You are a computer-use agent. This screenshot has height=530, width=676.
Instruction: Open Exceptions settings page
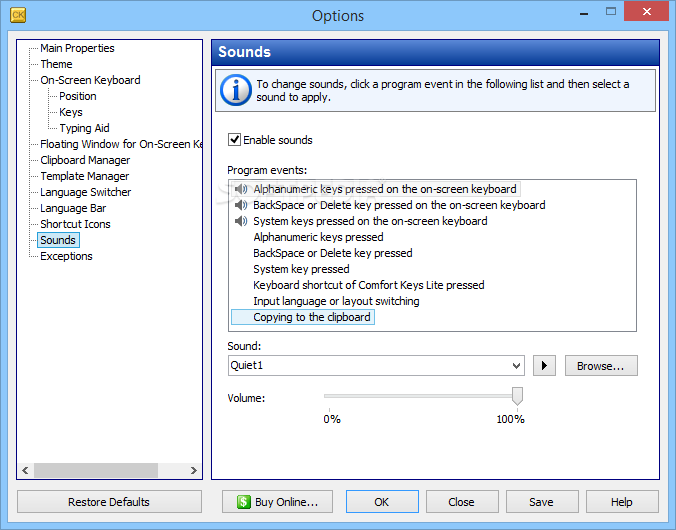click(66, 256)
